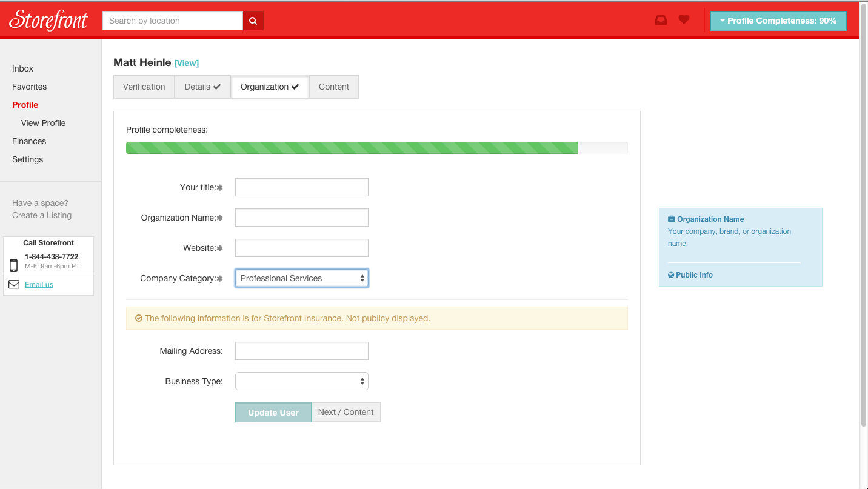
Task: Focus the Organization Name input field
Action: [x=301, y=218]
